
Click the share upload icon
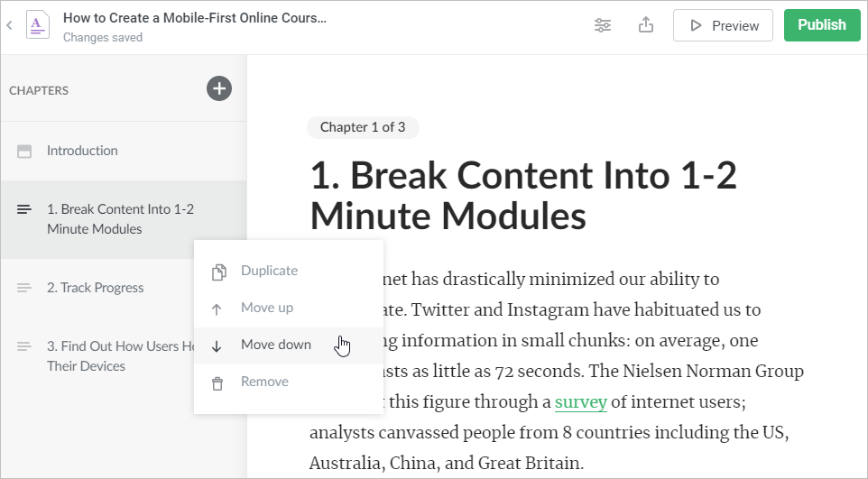(645, 25)
